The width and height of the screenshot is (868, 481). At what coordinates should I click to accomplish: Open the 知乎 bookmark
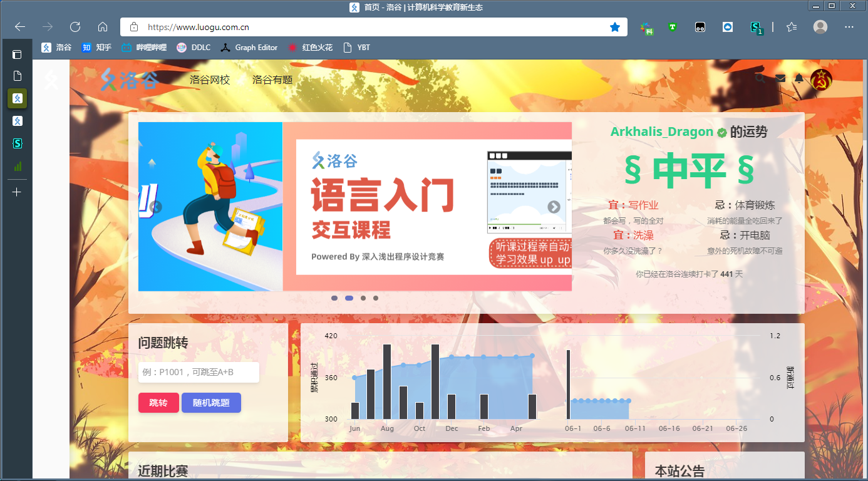pos(96,47)
